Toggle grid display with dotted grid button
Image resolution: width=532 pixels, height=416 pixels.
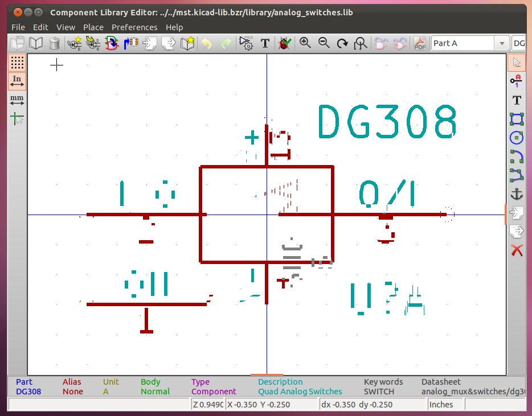pos(17,63)
